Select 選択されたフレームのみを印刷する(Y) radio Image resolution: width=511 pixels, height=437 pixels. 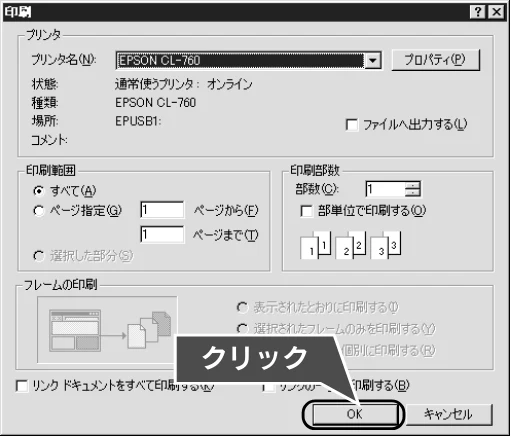242,329
